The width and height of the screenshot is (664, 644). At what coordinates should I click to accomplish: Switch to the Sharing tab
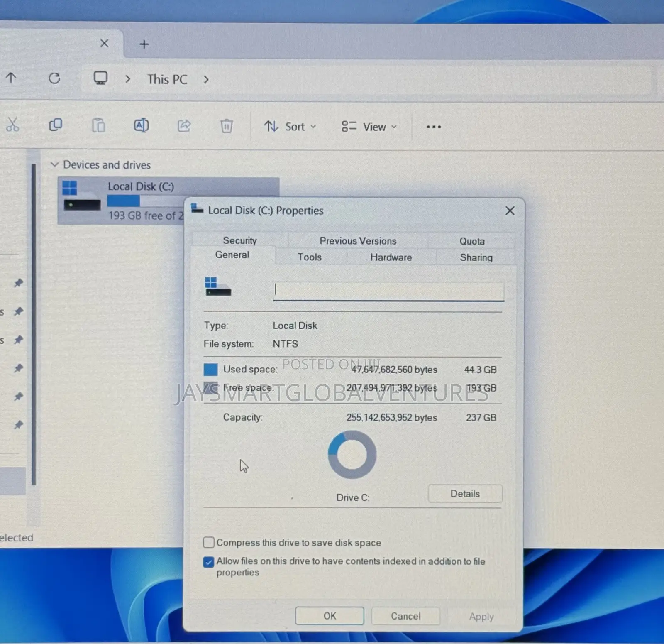coord(476,257)
